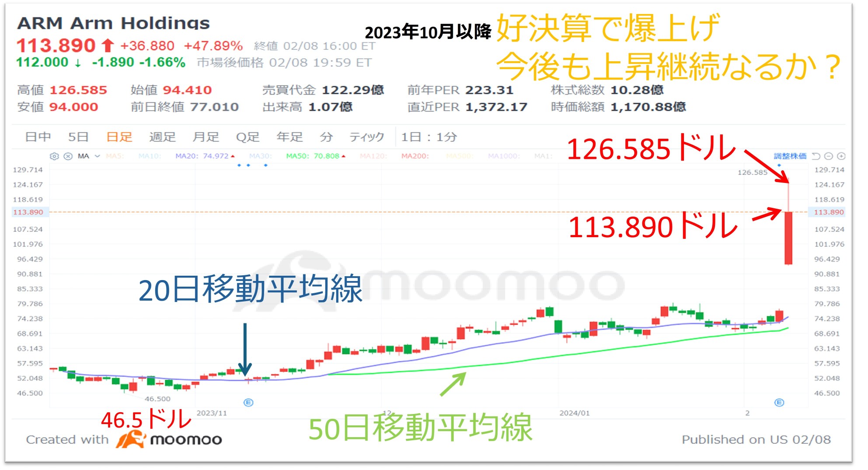Click the 前日終値 77.010 value
This screenshot has width=868, height=470.
tap(214, 107)
